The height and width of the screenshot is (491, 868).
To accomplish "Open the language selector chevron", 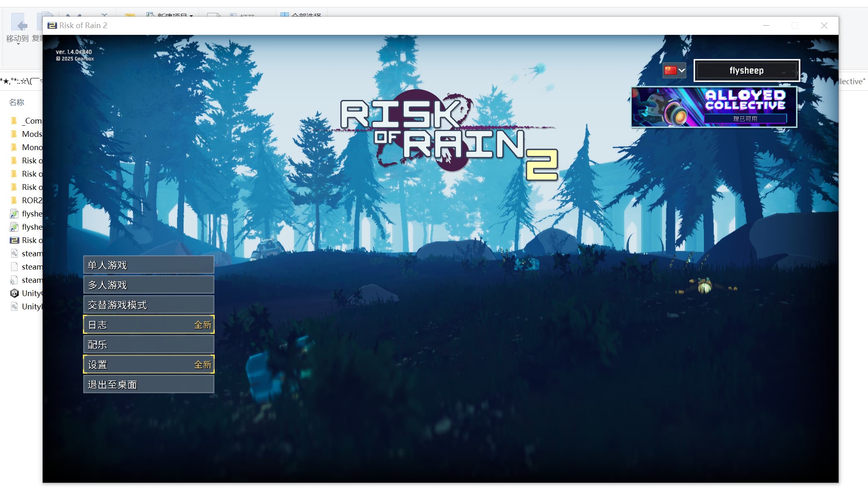I will point(681,70).
